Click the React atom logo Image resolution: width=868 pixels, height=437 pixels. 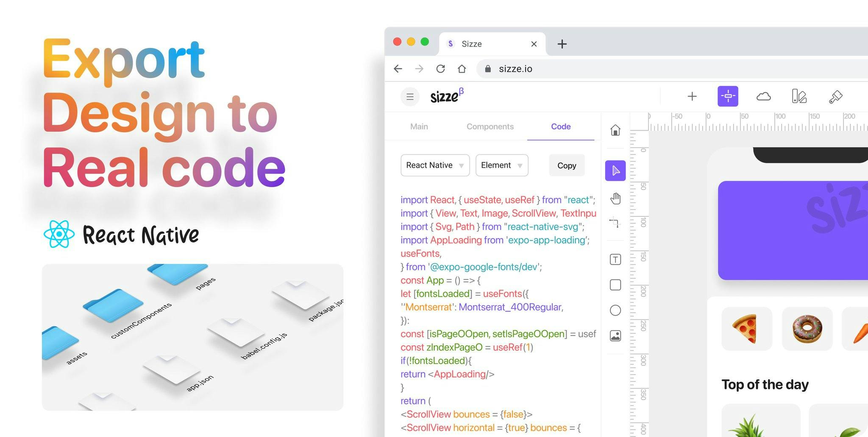pyautogui.click(x=59, y=234)
